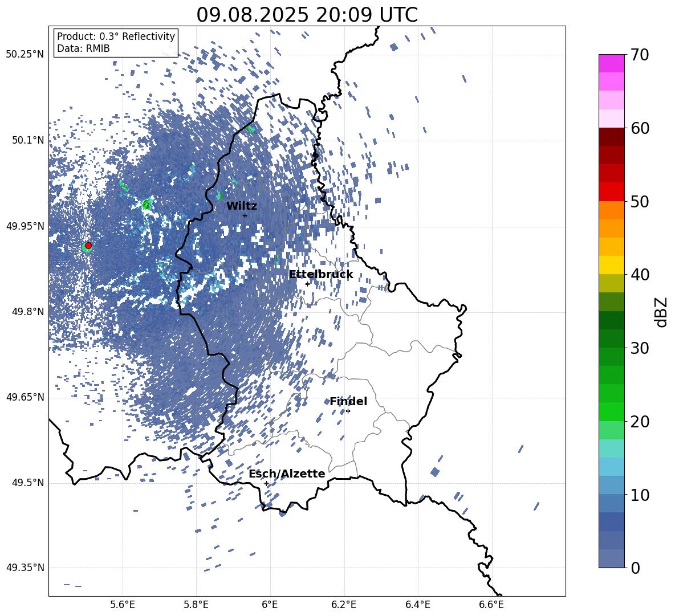Click the 30 tick label on colorbar
This screenshot has width=675, height=616.
pos(640,348)
